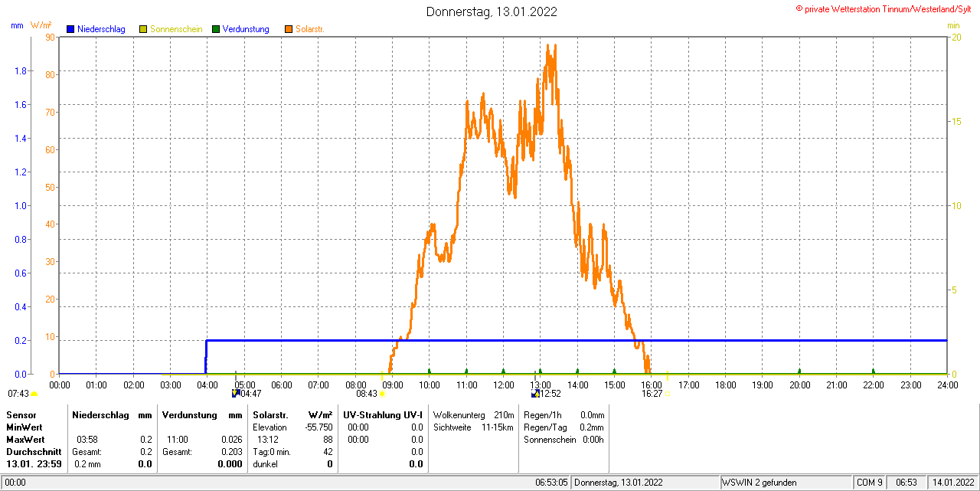Click the 12:00 time axis label
Screen dimensions: 980x491
click(x=503, y=385)
